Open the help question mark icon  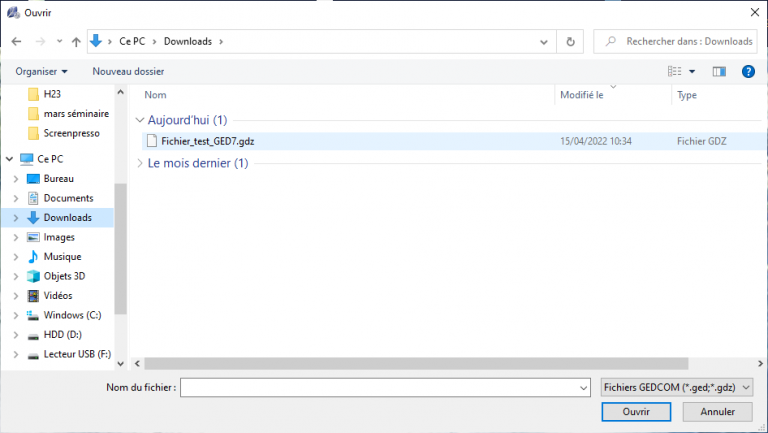(747, 71)
